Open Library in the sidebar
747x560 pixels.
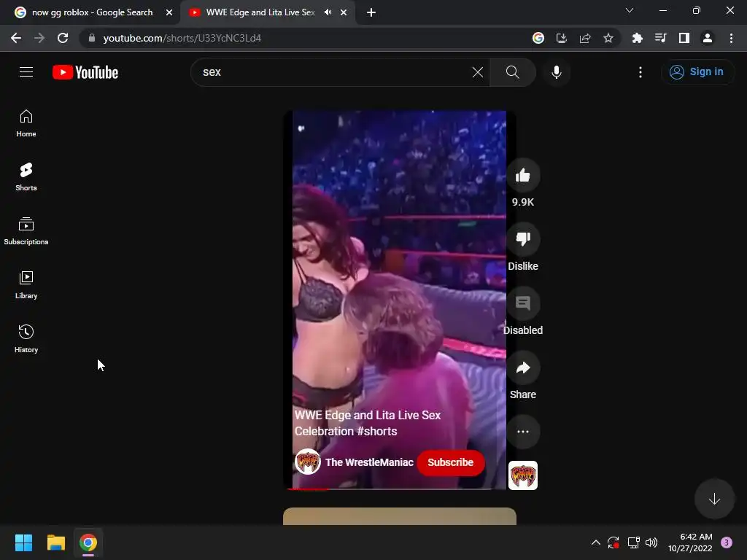tap(26, 285)
